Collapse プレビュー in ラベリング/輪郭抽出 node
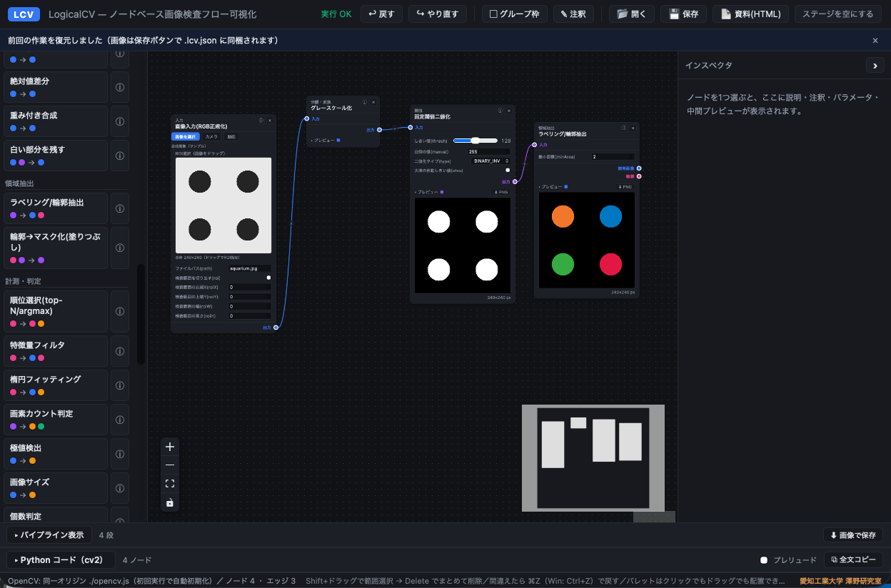 553,187
